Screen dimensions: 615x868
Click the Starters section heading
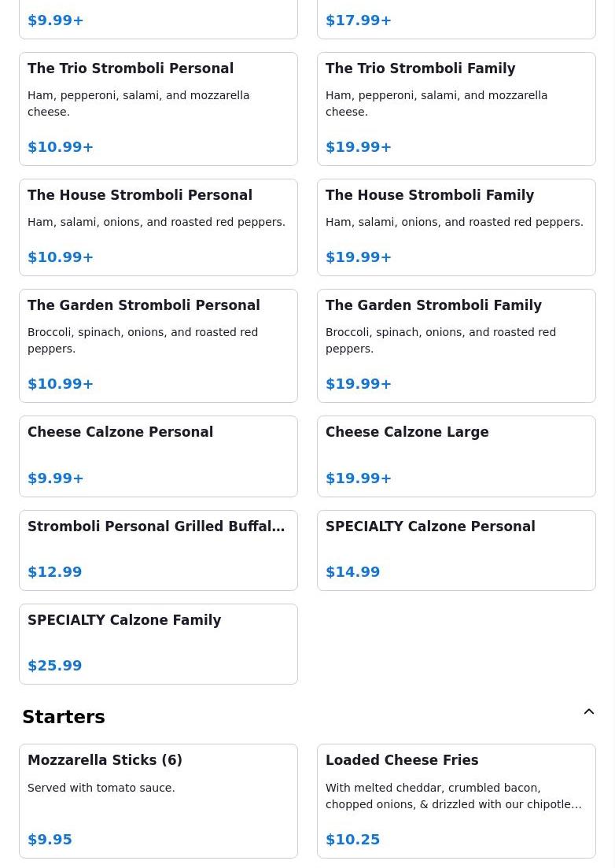[x=64, y=717]
